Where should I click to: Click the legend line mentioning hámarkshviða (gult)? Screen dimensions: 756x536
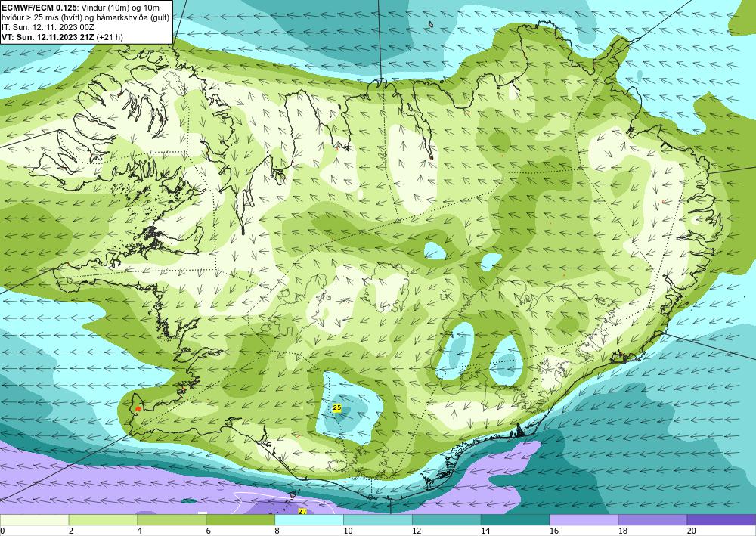86,17
